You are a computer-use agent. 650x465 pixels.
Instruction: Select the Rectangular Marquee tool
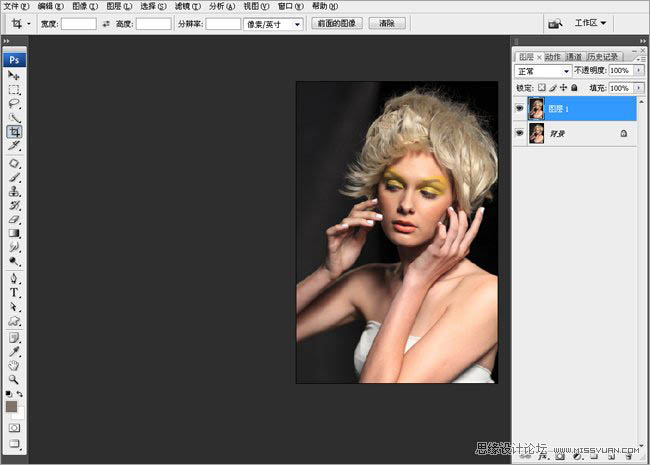[x=14, y=89]
